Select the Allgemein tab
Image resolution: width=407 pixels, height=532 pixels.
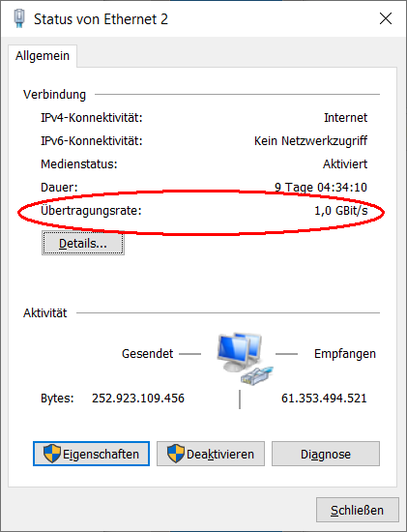43,56
